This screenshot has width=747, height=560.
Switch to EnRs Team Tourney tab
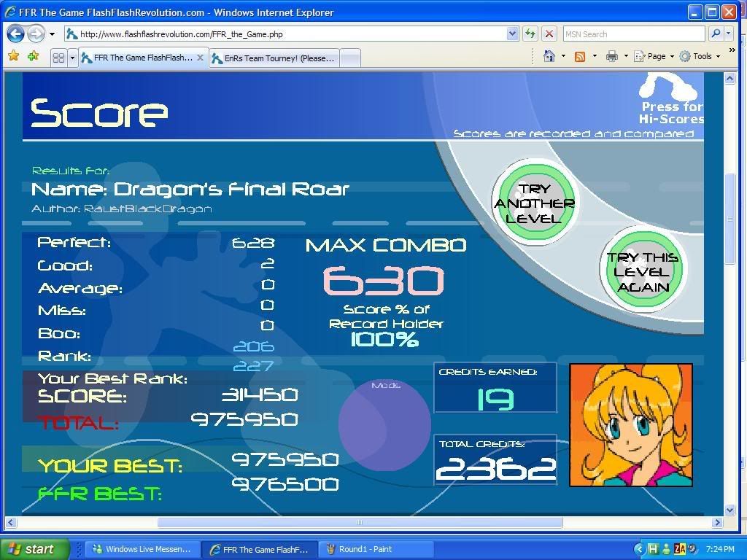[274, 58]
